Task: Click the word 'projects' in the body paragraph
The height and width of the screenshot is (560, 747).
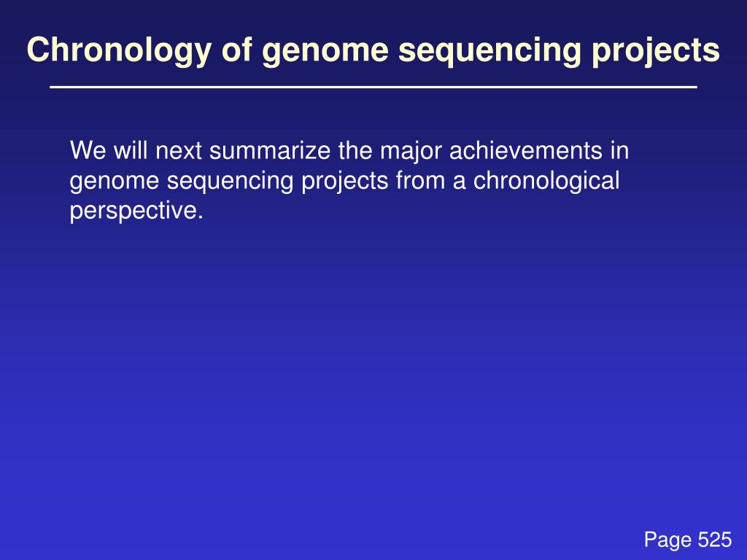Action: [x=345, y=182]
